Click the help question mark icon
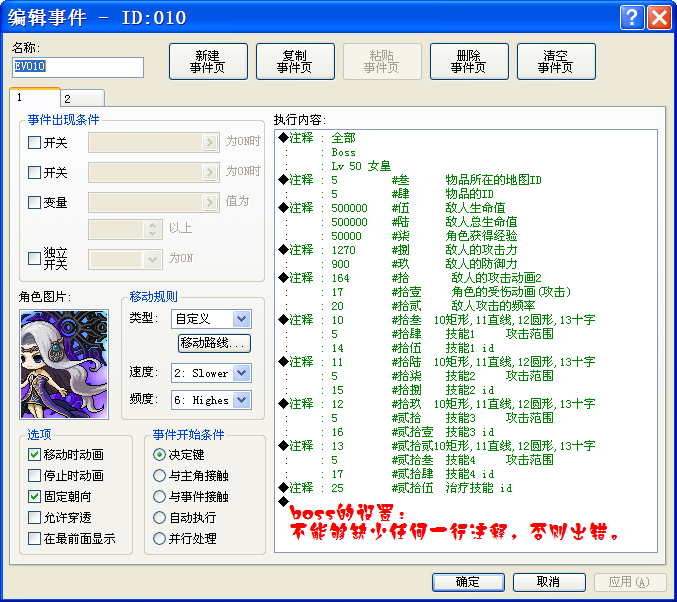This screenshot has width=677, height=602. [632, 17]
